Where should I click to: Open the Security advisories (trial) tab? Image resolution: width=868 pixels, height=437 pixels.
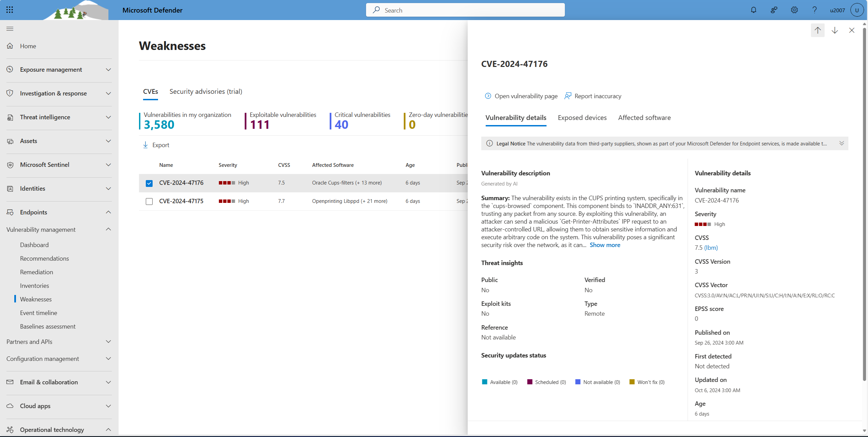(x=206, y=91)
